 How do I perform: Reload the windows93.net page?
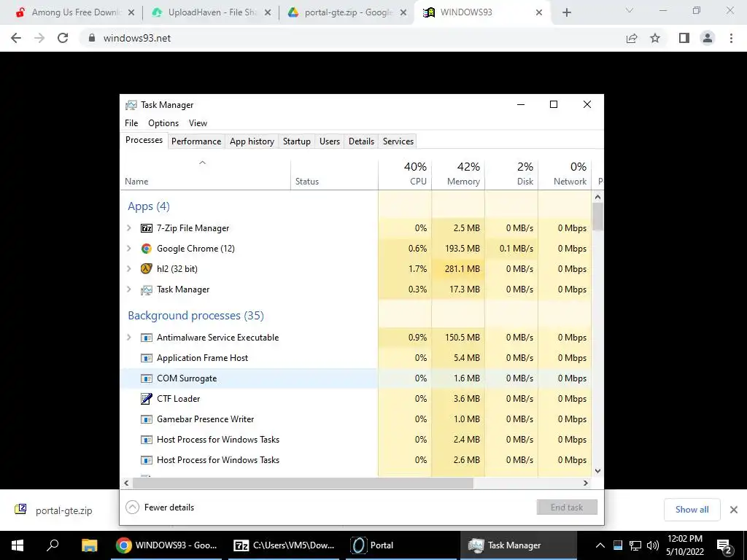coord(63,38)
